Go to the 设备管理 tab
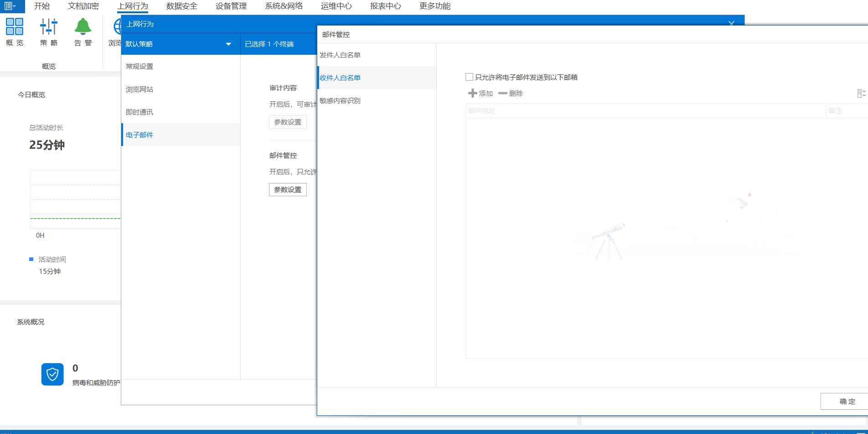Viewport: 868px width, 434px height. (x=231, y=6)
